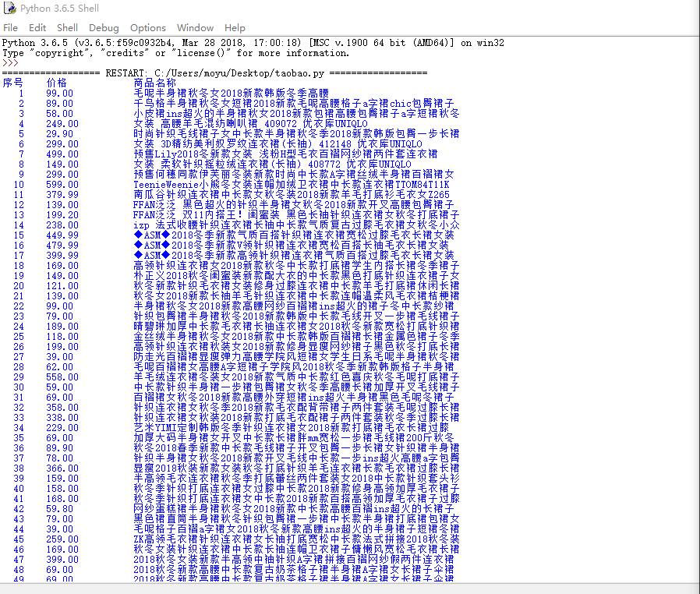Open the Debug menu
Viewport: 700px width, 594px height.
click(x=104, y=27)
